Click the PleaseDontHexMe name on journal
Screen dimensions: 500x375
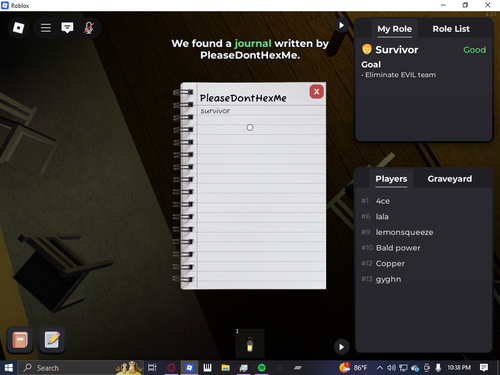pyautogui.click(x=243, y=98)
